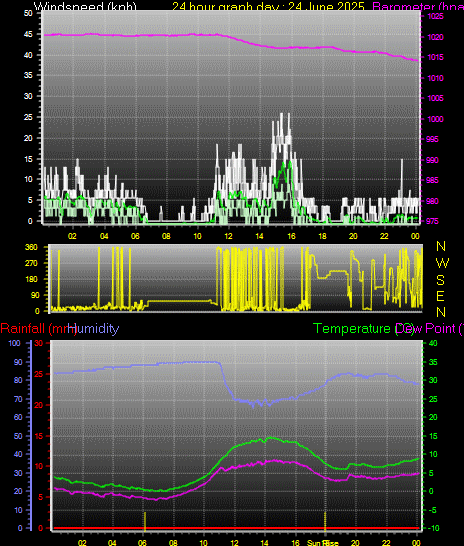Click barometer axis value 1020
Image resolution: width=464 pixels, height=546 pixels.
(x=435, y=37)
